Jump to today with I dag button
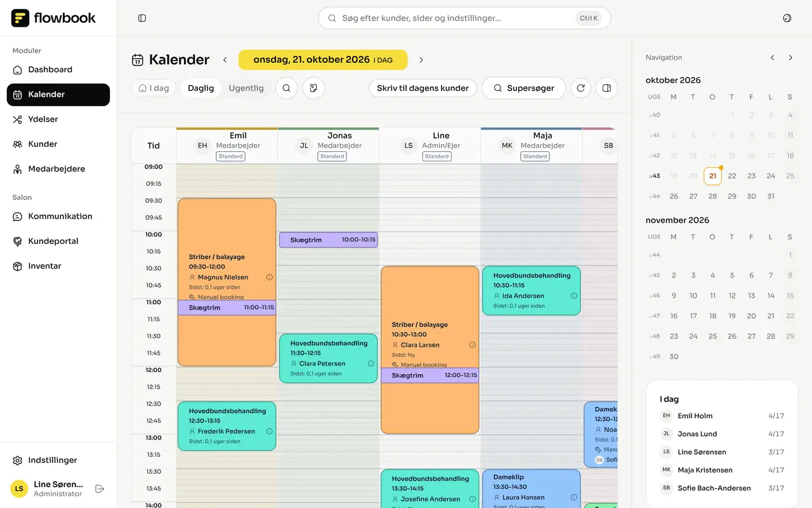Screen dimensions: 812x508 (x=154, y=88)
